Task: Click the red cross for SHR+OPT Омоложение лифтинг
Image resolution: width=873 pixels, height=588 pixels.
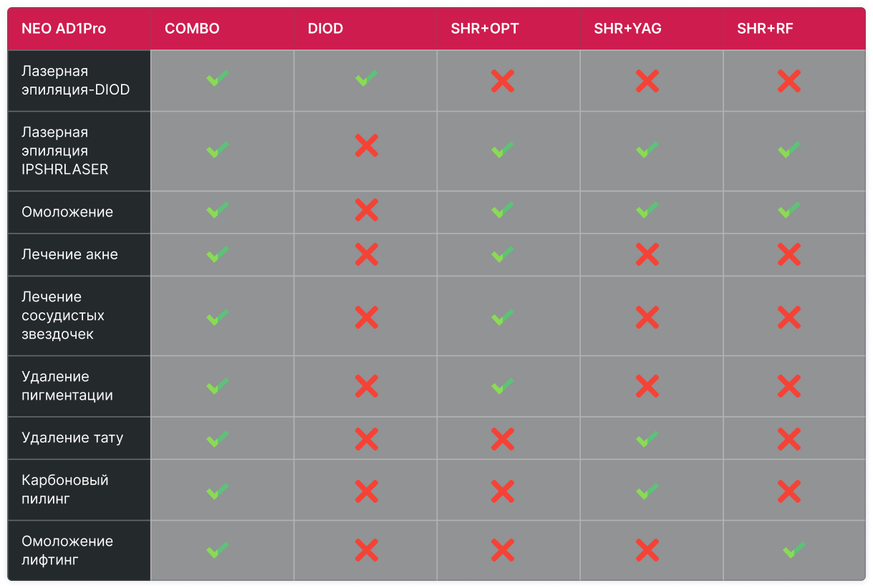Action: pos(503,550)
